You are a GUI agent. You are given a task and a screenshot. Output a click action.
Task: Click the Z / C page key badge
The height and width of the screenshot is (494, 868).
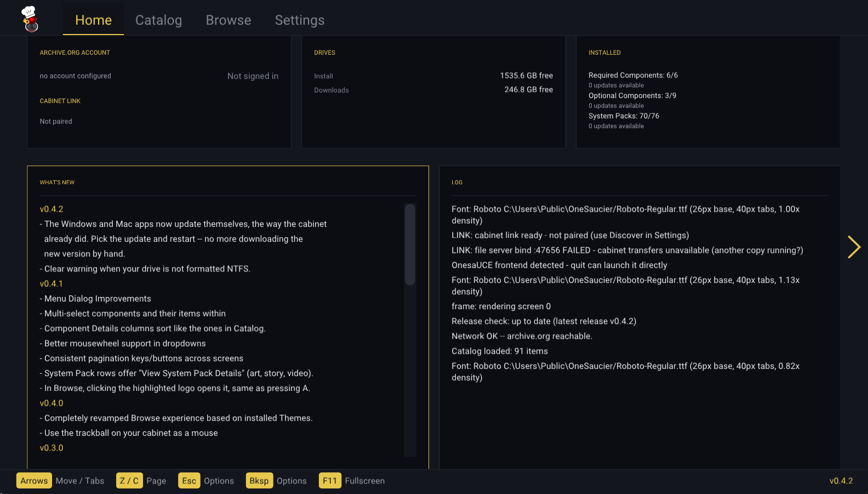(129, 481)
